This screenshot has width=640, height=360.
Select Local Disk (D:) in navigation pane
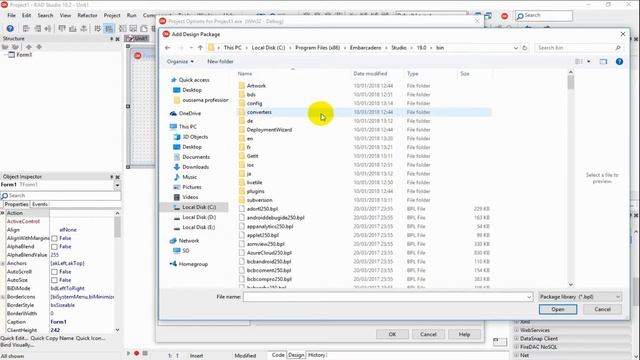click(199, 217)
